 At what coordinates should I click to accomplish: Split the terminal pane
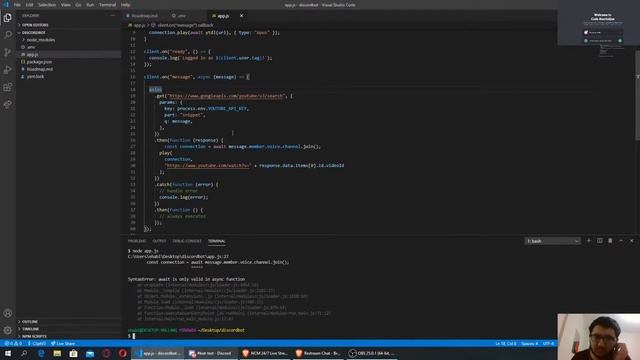tap(600, 241)
